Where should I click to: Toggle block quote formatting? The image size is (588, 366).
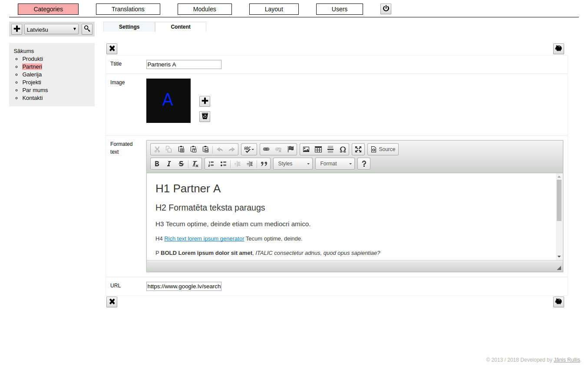point(264,164)
